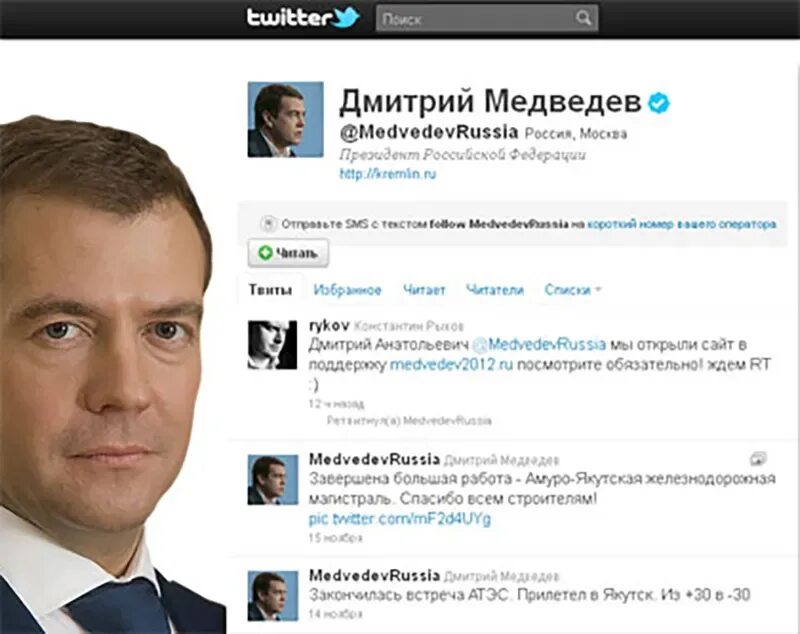Click the search magnifier icon
800x634 pixels.
583,18
